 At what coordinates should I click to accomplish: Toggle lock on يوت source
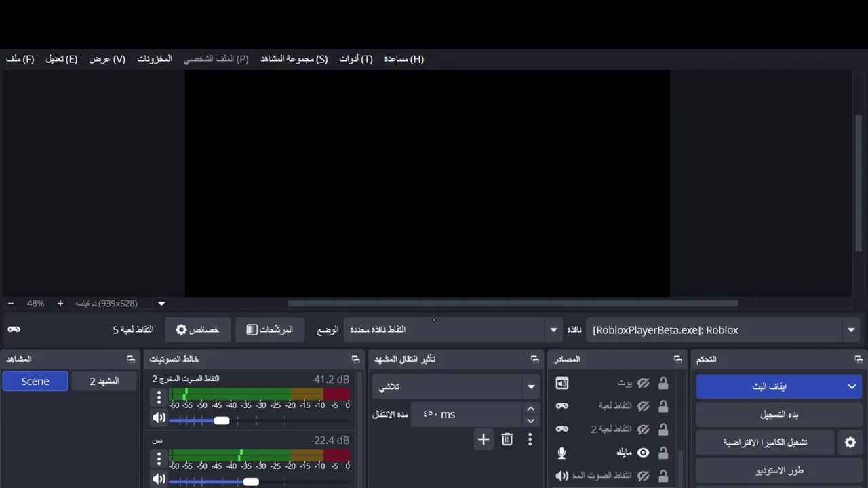point(663,384)
